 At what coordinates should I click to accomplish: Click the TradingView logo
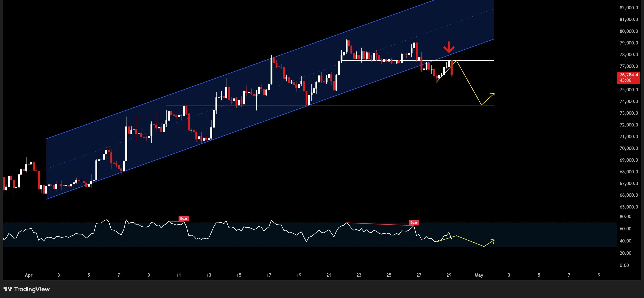26,289
